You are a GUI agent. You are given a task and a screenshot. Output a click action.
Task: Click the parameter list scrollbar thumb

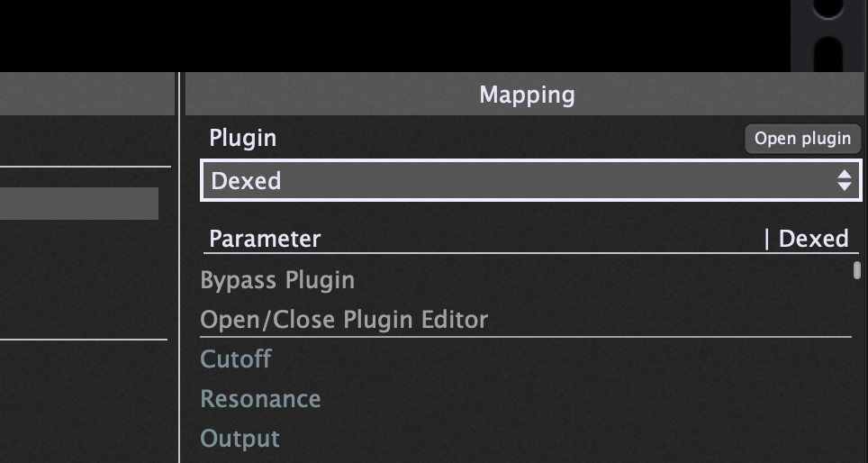point(857,270)
